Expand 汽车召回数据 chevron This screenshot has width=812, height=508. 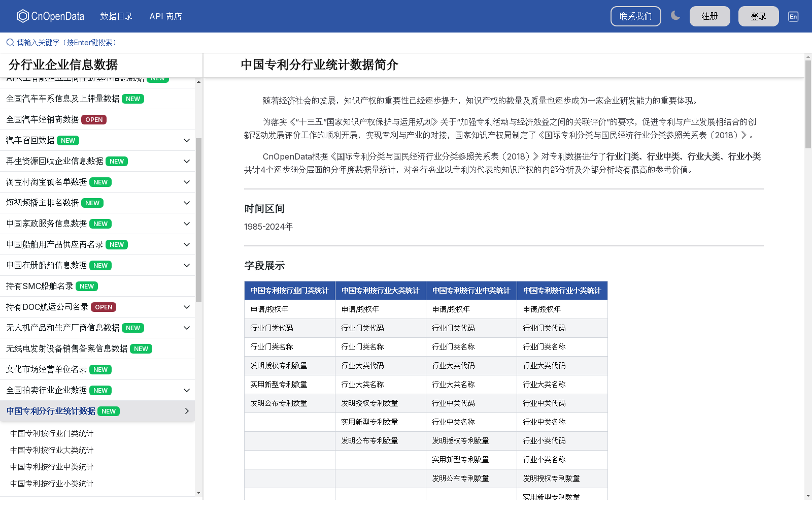point(187,140)
